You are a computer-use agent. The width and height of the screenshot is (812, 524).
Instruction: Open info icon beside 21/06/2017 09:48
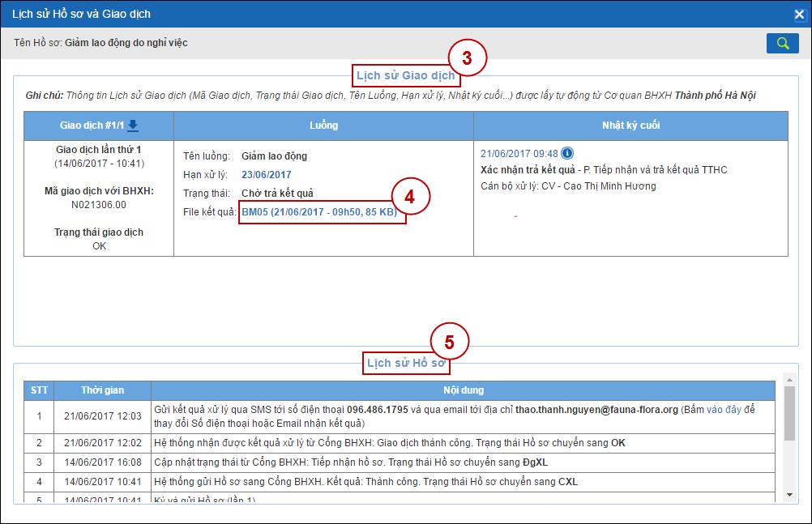(567, 153)
